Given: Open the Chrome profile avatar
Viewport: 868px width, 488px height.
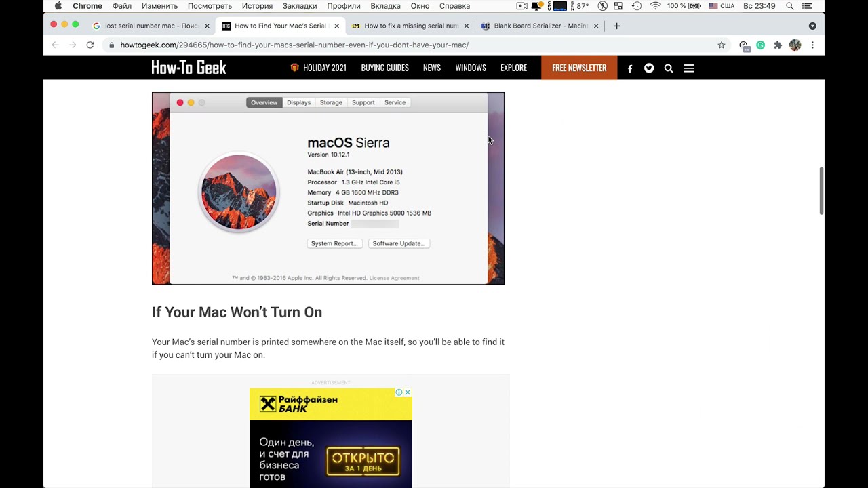Looking at the screenshot, I should pyautogui.click(x=795, y=45).
